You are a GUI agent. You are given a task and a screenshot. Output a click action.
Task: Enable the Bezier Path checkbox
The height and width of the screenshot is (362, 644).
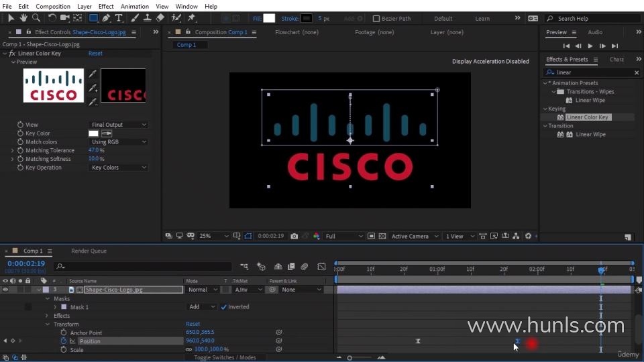click(376, 19)
